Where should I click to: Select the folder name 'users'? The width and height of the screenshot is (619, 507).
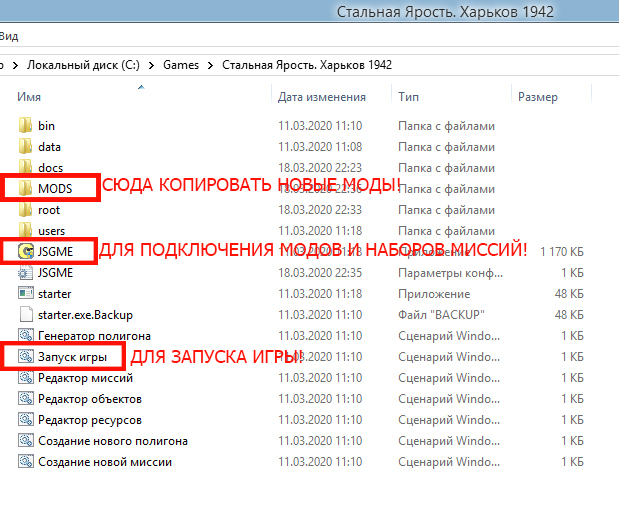pos(51,231)
